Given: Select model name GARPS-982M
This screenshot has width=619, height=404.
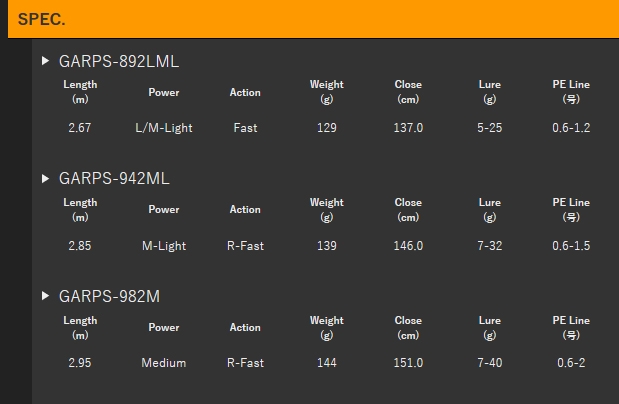Looking at the screenshot, I should point(109,296).
